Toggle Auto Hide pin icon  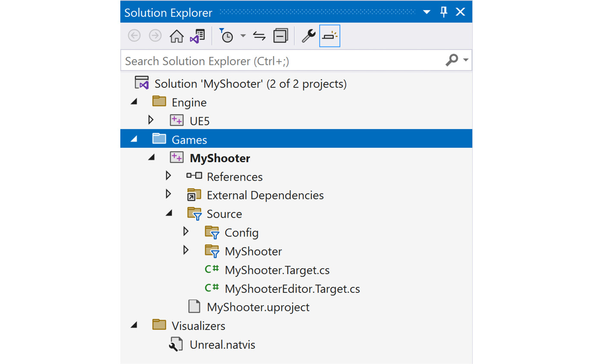coord(443,12)
